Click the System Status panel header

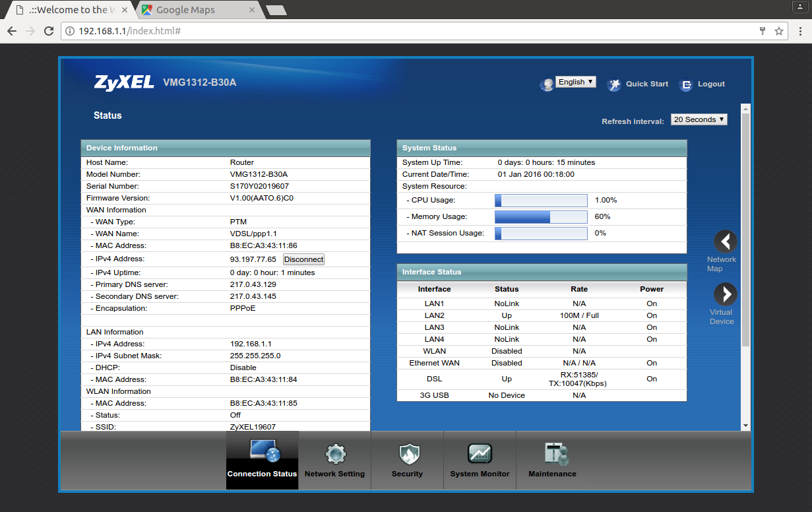[x=542, y=148]
